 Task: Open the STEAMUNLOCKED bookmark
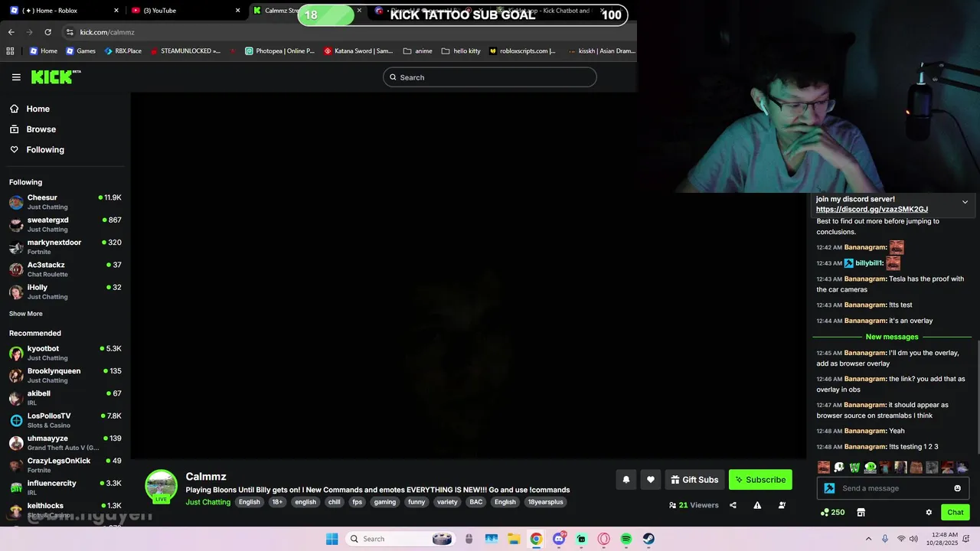[185, 51]
